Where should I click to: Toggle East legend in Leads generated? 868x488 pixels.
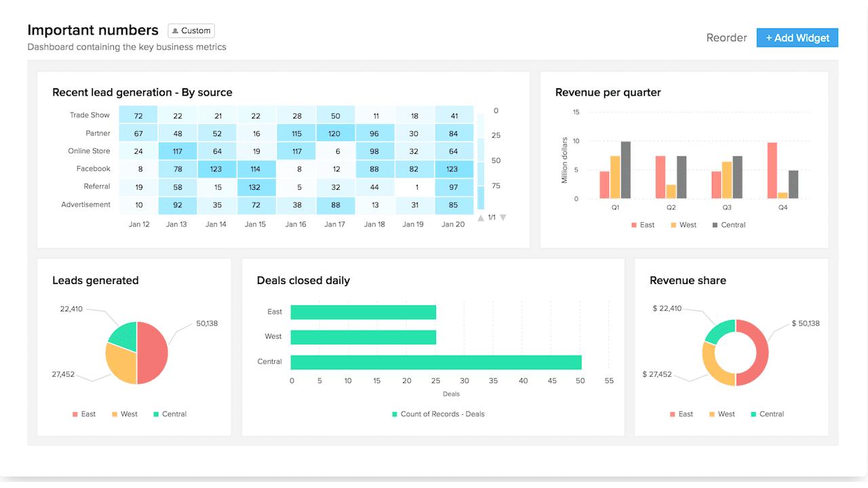[83, 414]
